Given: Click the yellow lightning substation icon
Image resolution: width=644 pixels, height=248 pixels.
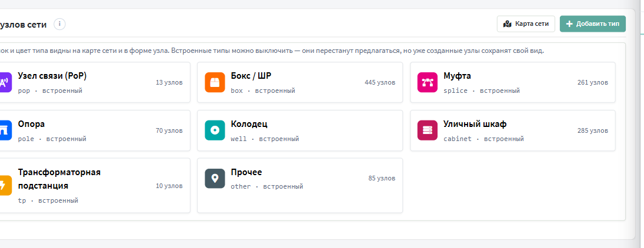Looking at the screenshot, I should point(5,186).
